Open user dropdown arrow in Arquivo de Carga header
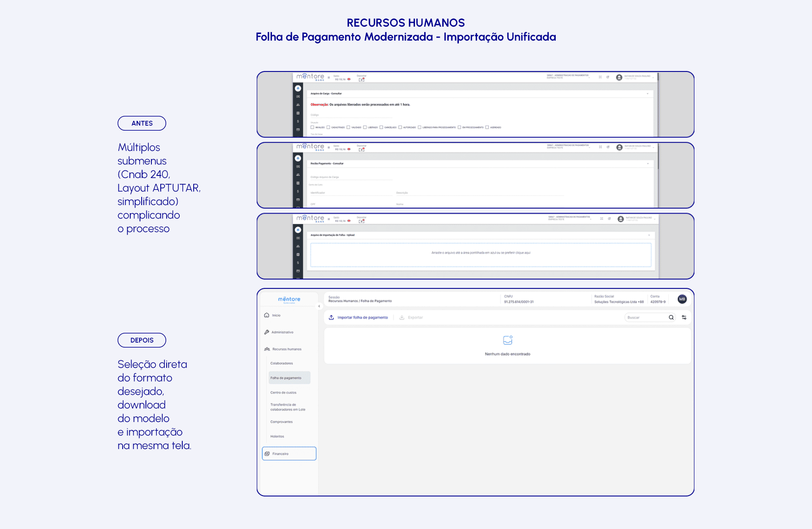The height and width of the screenshot is (529, 812). [x=653, y=77]
